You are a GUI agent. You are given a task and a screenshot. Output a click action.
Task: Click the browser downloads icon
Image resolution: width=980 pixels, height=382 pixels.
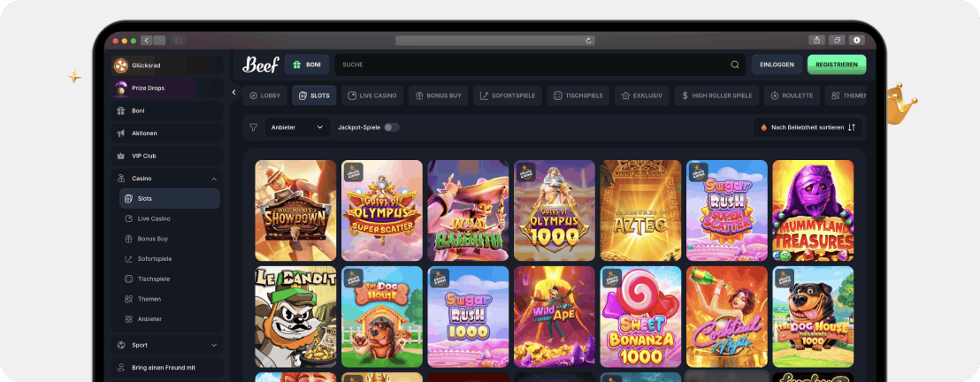click(856, 40)
